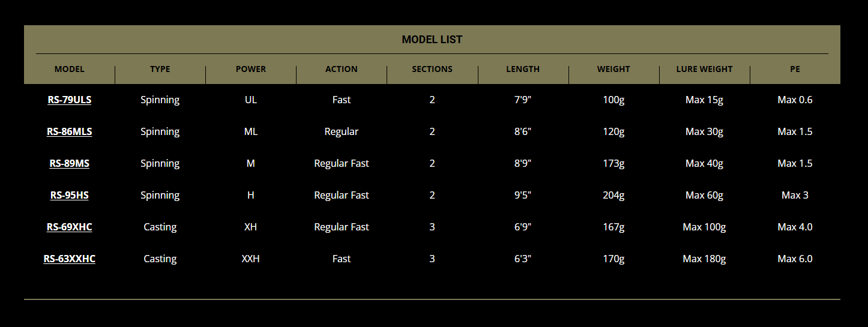The height and width of the screenshot is (327, 868).
Task: Click the XXH power cell
Action: 251,259
